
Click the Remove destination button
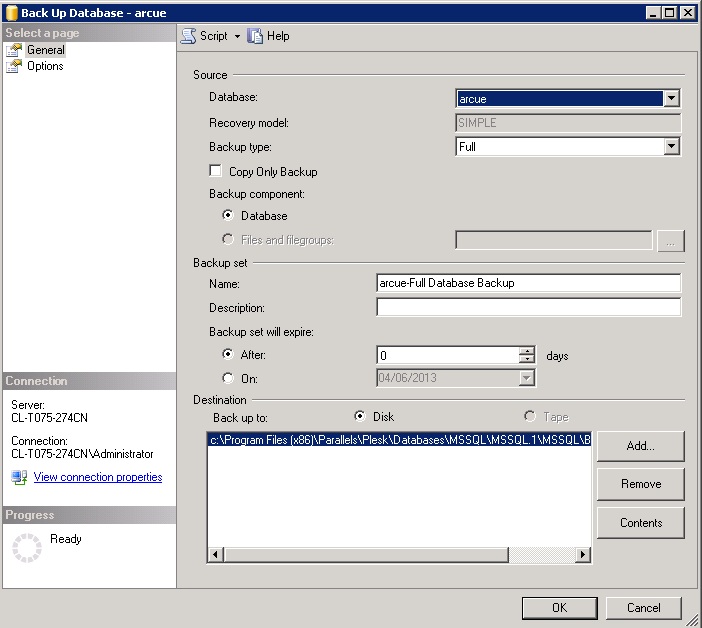pos(641,484)
